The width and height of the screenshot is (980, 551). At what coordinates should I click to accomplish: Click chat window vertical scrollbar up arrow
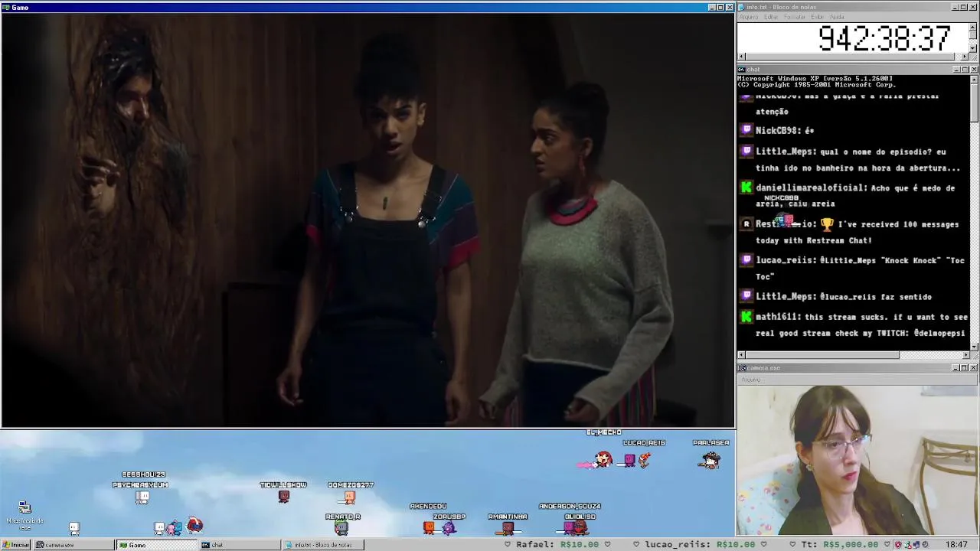(974, 79)
